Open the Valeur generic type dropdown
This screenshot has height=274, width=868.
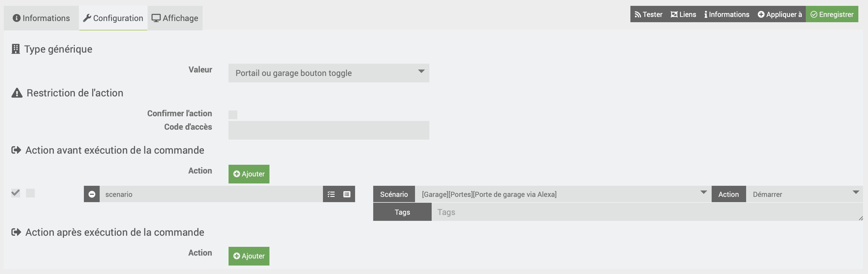pyautogui.click(x=328, y=73)
